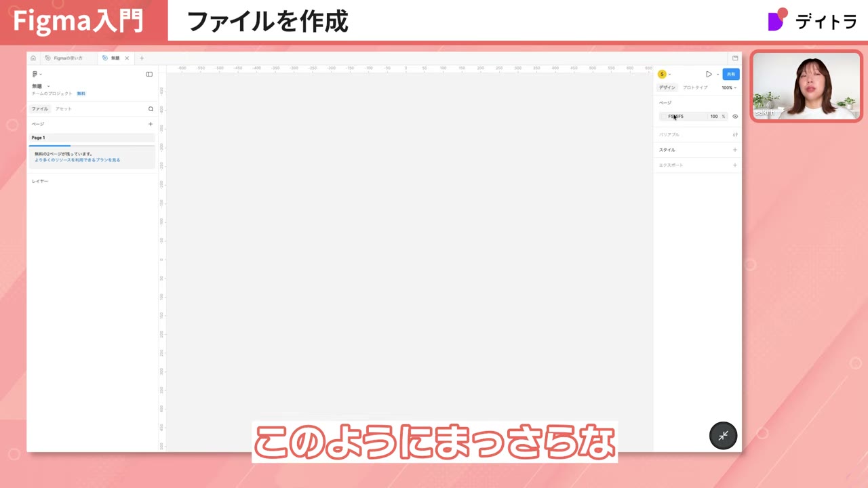This screenshot has height=488, width=868.
Task: Expand the dropdown arrow beside play
Action: 717,75
